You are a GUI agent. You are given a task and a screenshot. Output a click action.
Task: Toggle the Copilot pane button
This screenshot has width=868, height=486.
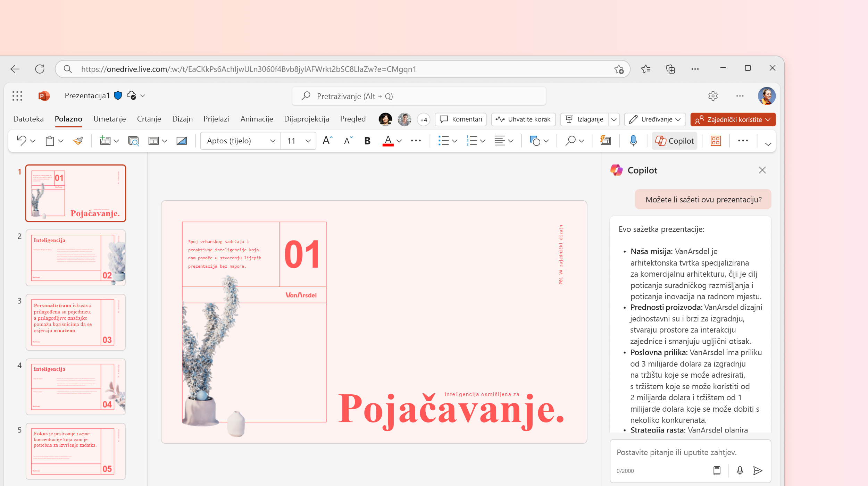(x=674, y=141)
